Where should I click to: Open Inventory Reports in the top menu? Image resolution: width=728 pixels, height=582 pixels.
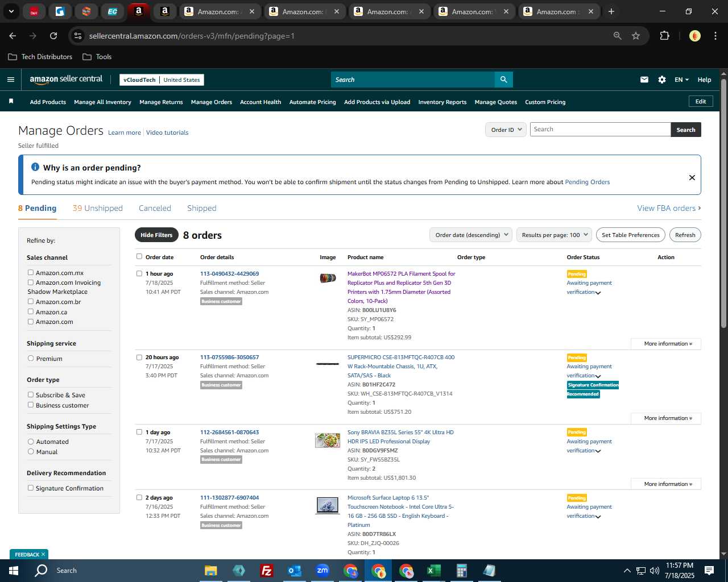click(x=442, y=102)
